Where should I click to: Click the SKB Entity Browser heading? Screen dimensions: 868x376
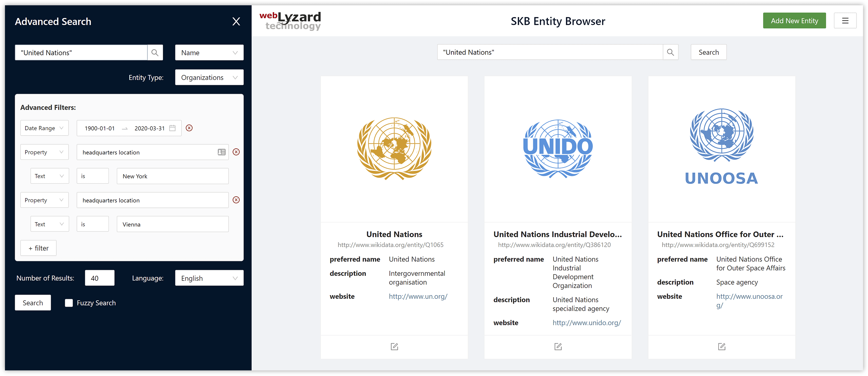557,21
